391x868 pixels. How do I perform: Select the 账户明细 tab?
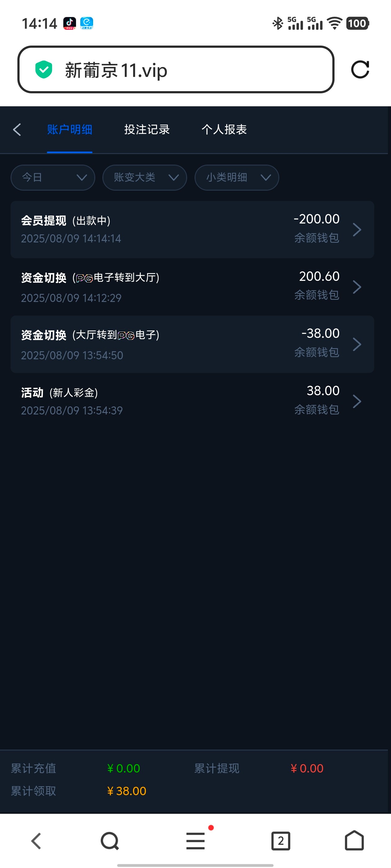tap(70, 129)
